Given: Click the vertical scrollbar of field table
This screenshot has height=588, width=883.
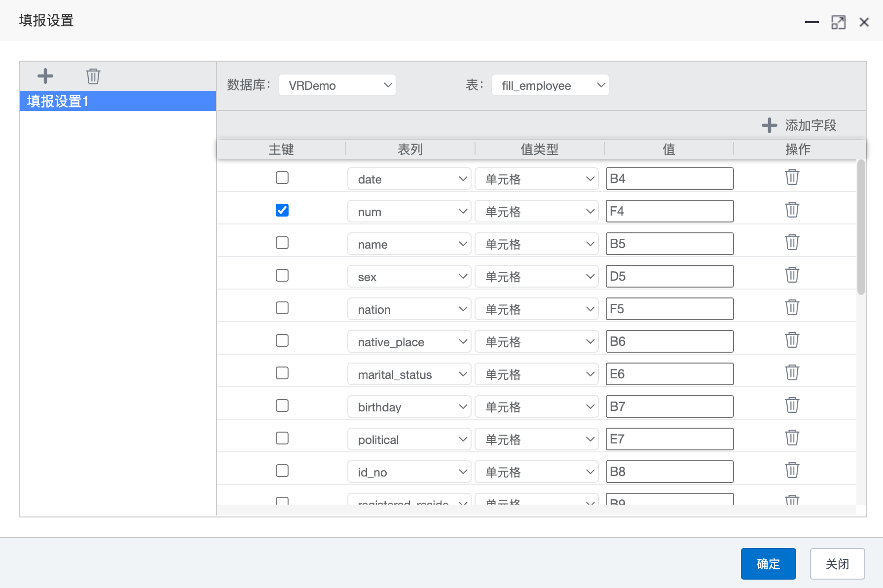Looking at the screenshot, I should (861, 227).
